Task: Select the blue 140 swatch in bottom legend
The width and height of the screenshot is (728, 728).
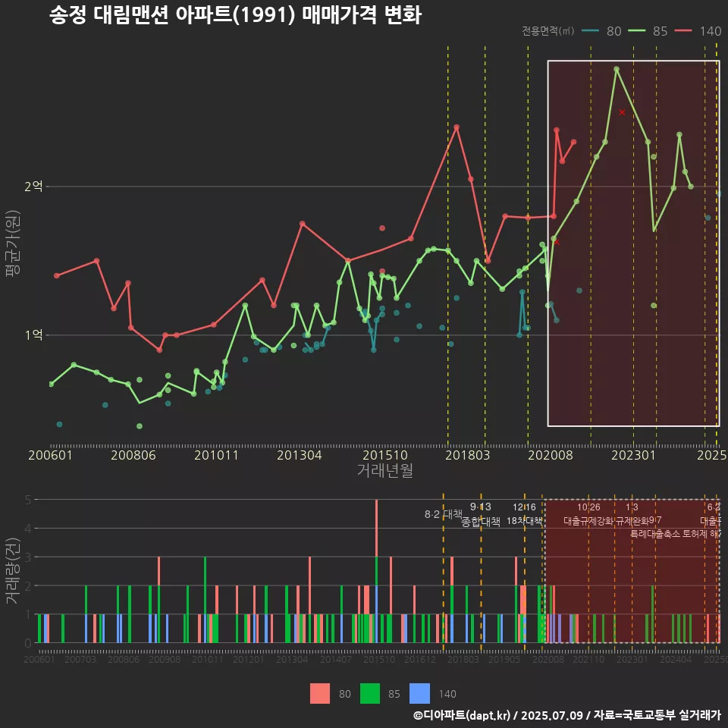Action: (x=419, y=694)
